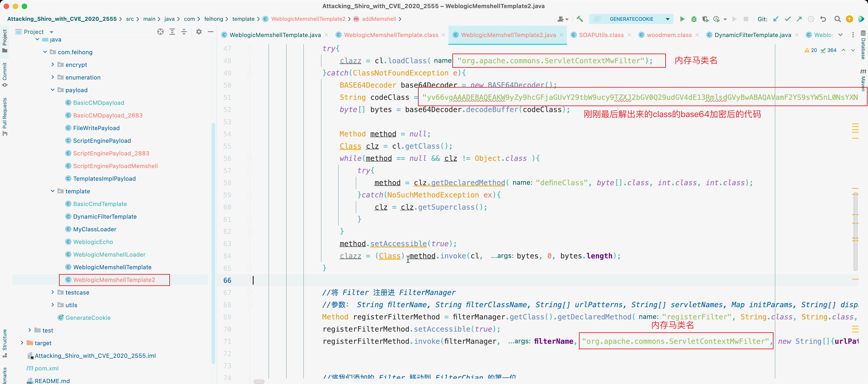Viewport: 868px width, 384px height.
Task: Open Search Everywhere magnifier icon
Action: pyautogui.click(x=837, y=19)
